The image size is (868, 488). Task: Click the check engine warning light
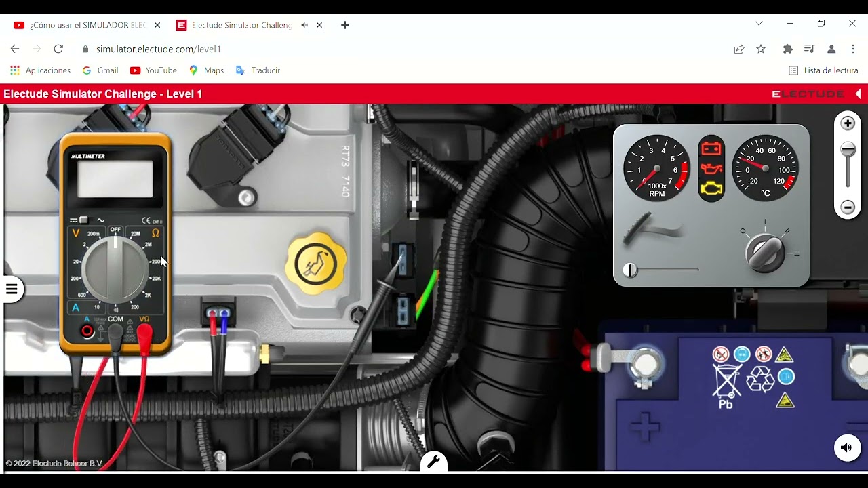711,188
